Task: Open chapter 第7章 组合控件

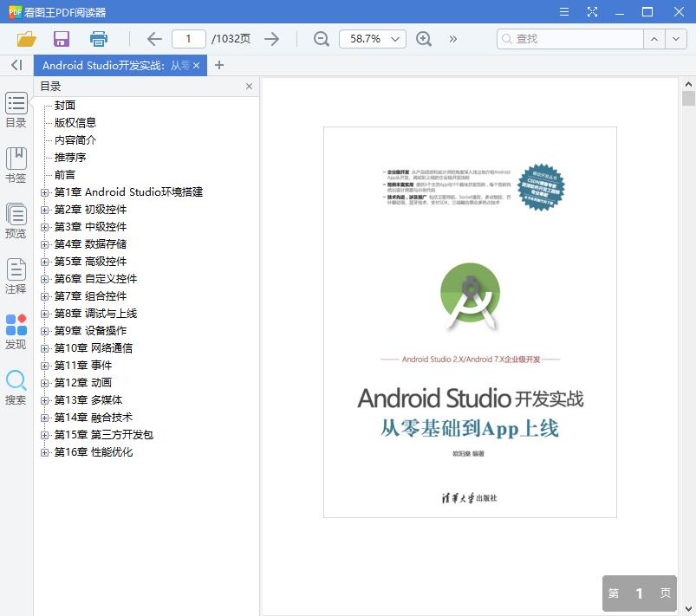Action: tap(90, 296)
